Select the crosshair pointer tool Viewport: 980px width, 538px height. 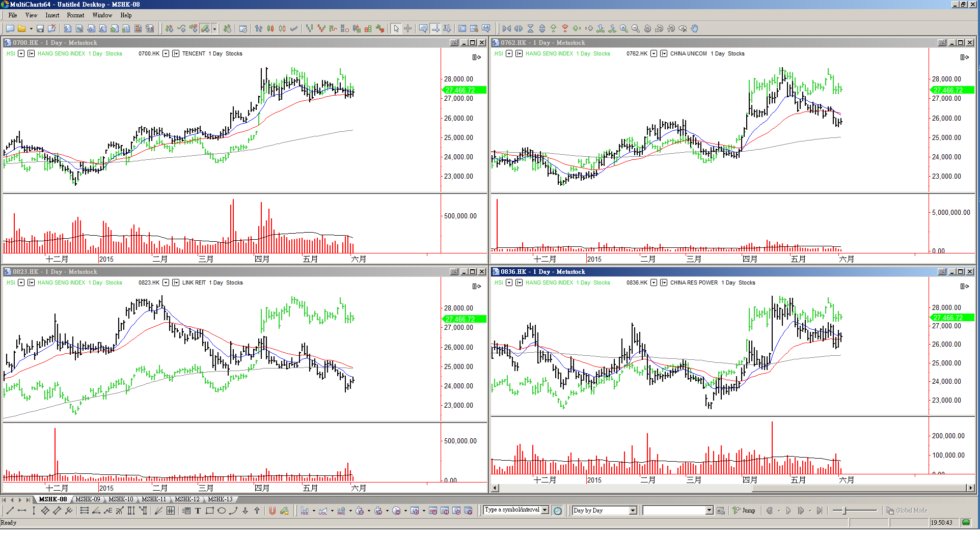[408, 29]
